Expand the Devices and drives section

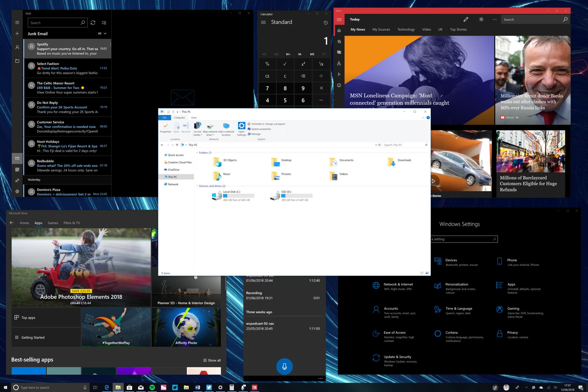(x=198, y=186)
